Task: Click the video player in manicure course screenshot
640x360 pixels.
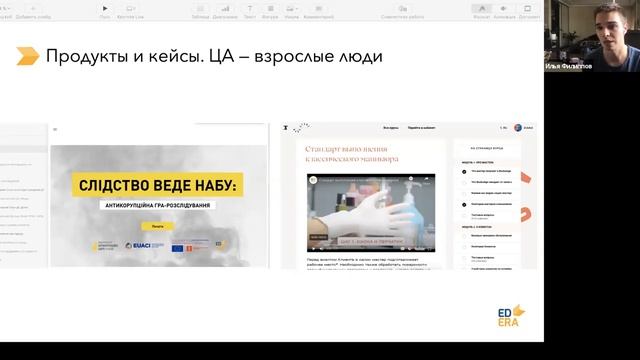Action: pos(371,213)
